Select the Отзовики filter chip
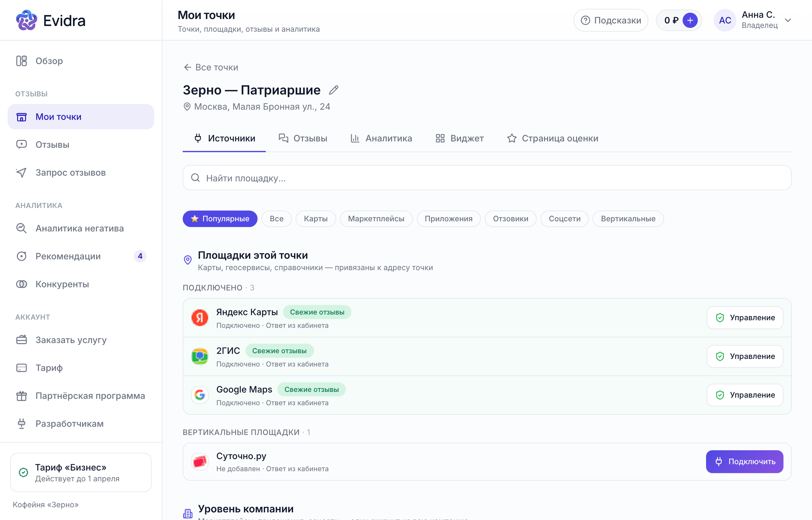Image resolution: width=812 pixels, height=520 pixels. point(510,219)
